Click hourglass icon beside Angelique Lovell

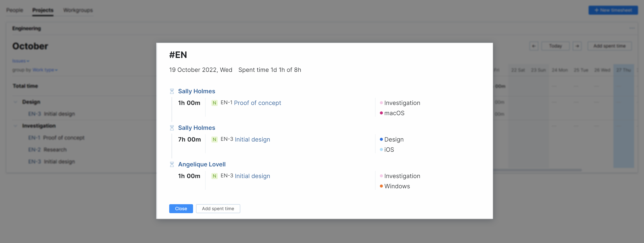(172, 164)
